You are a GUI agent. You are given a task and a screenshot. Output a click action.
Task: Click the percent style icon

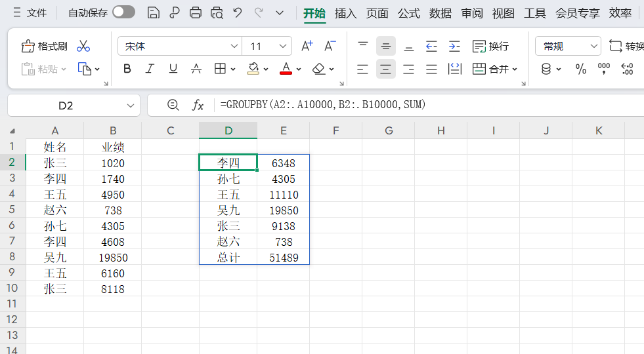[580, 69]
